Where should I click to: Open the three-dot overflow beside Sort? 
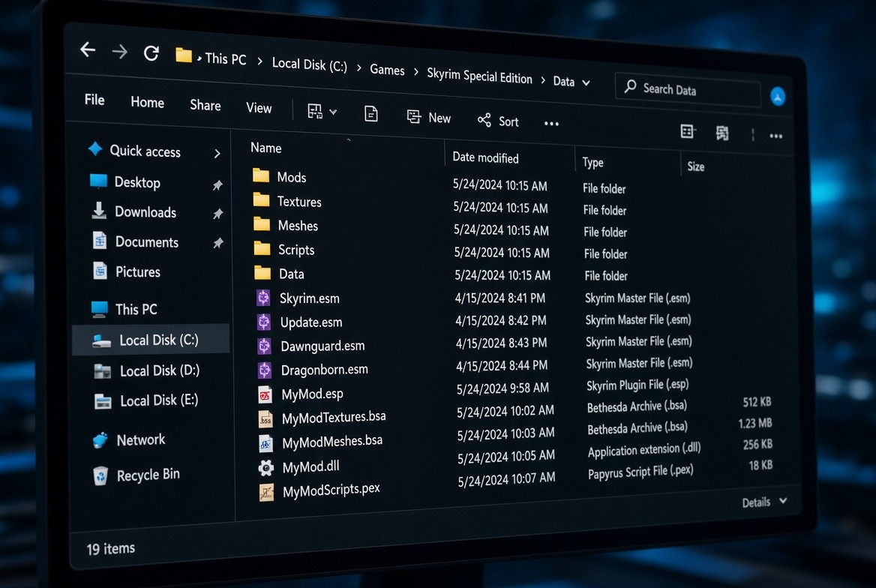tap(551, 124)
